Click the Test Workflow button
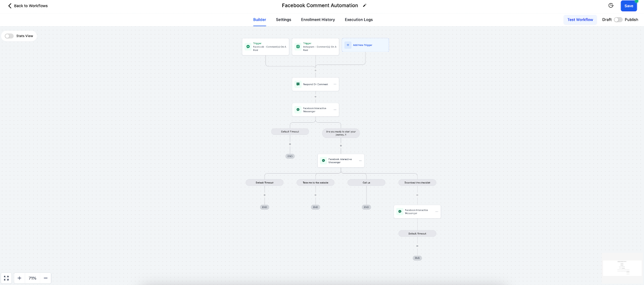This screenshot has height=285, width=644. click(580, 19)
